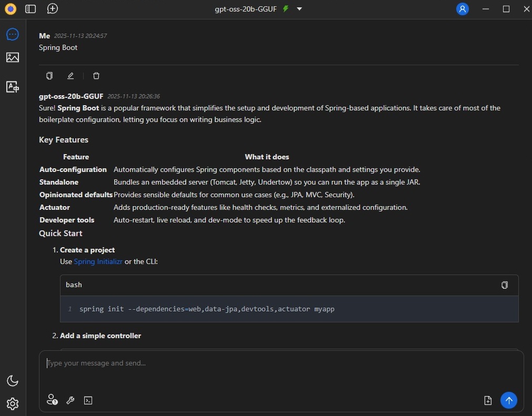Click the terminal prompt icon
Screen dimensions: 532x416
tap(88, 400)
